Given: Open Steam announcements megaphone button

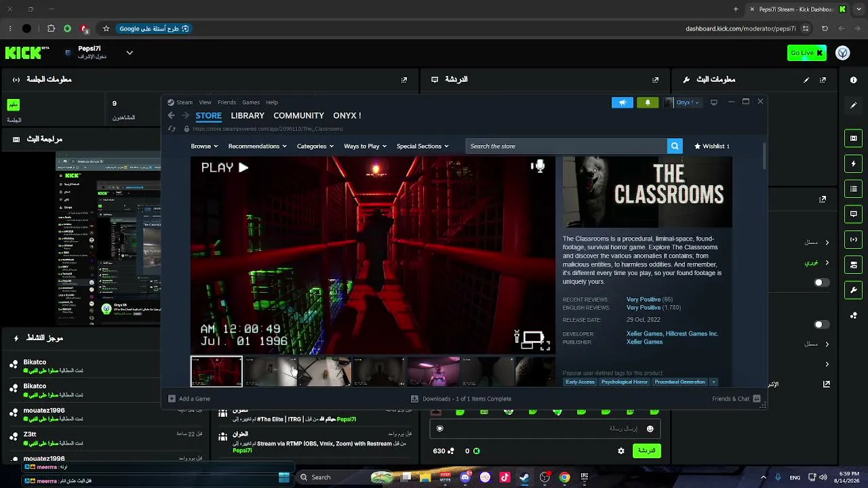Looking at the screenshot, I should [x=623, y=102].
